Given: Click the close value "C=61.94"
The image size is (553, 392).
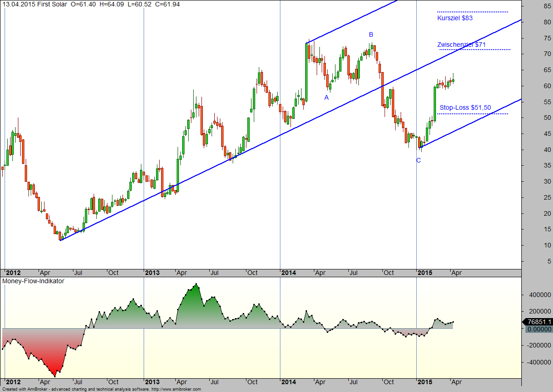Looking at the screenshot, I should tap(168, 4).
